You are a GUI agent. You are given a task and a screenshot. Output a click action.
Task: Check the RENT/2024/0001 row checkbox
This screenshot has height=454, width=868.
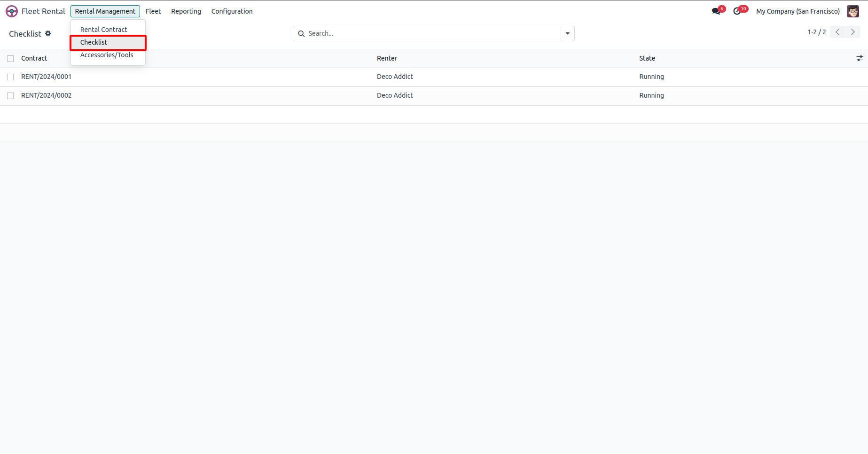pos(10,77)
